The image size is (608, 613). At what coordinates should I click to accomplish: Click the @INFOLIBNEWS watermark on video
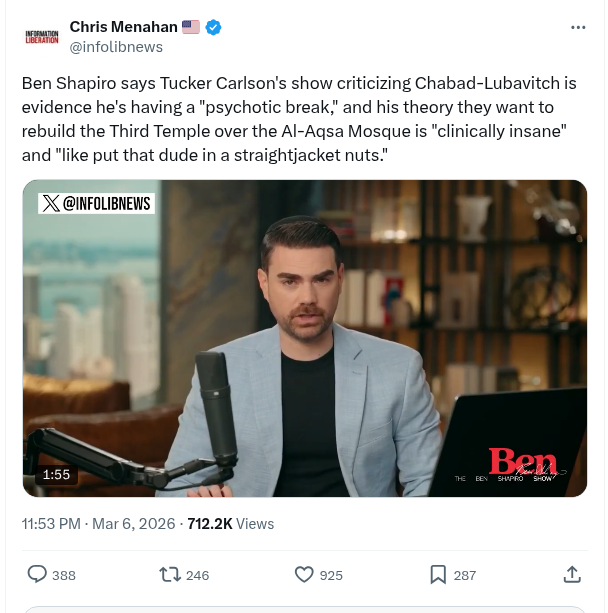pos(96,203)
